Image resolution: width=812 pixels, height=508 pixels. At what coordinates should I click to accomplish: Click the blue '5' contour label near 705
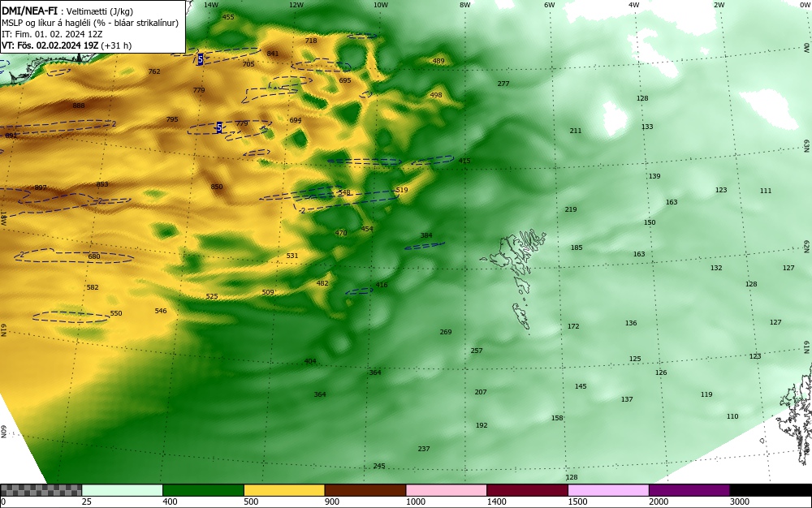[200, 59]
